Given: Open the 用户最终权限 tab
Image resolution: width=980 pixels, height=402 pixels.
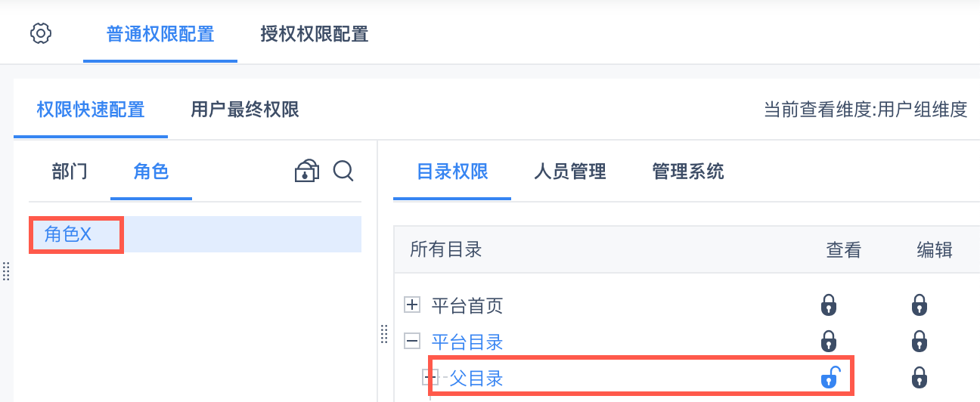Looking at the screenshot, I should 245,110.
